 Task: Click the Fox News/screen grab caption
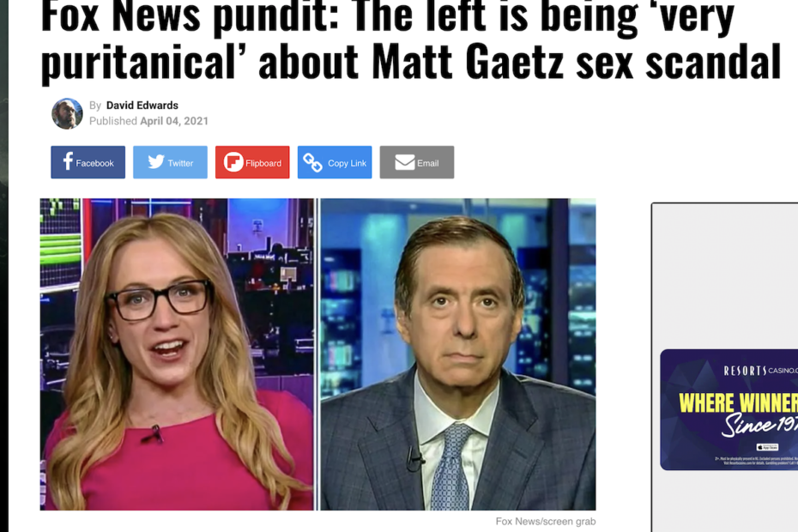[546, 522]
